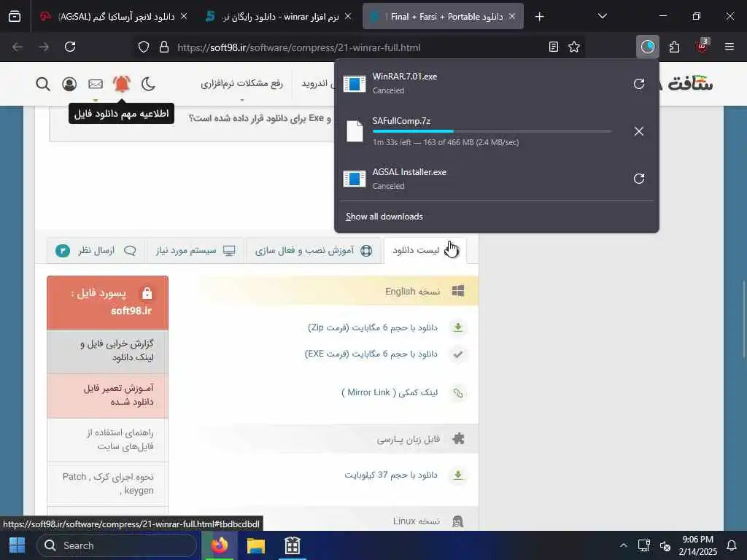Click the site search magnifier icon
The height and width of the screenshot is (560, 747).
point(43,85)
